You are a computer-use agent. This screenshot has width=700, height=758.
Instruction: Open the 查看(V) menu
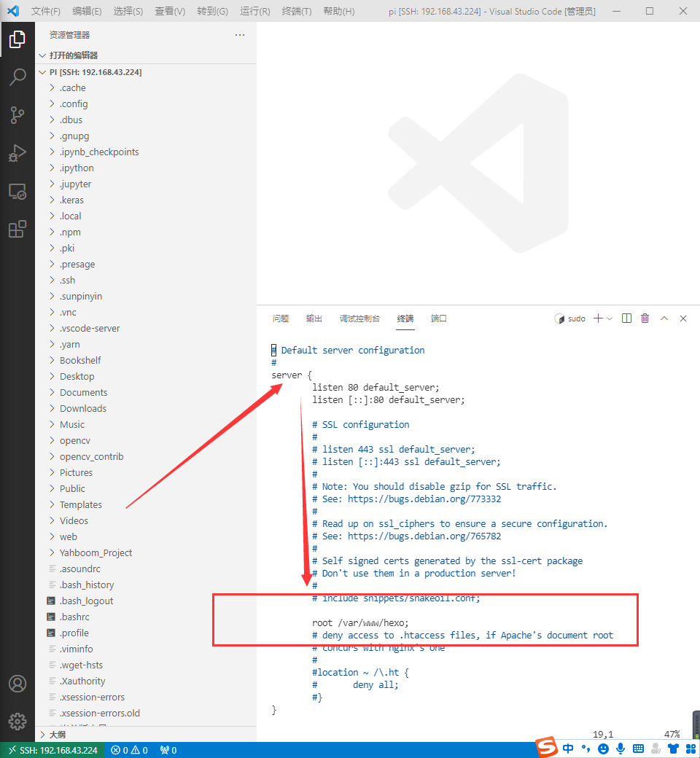pos(170,11)
